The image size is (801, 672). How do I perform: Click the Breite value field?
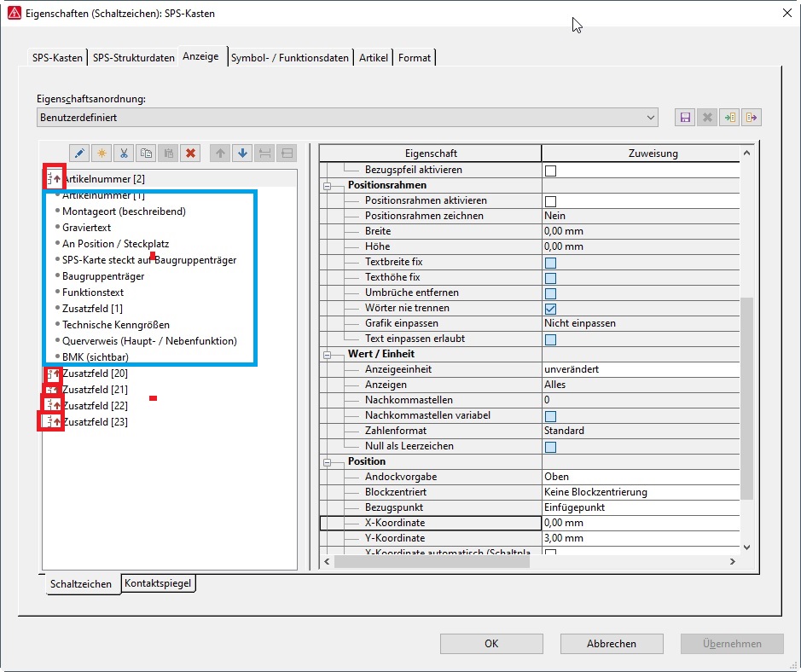(641, 231)
